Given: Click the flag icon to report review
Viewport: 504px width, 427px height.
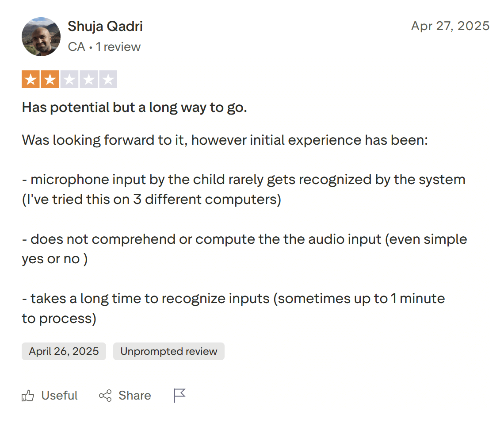Looking at the screenshot, I should [x=179, y=395].
